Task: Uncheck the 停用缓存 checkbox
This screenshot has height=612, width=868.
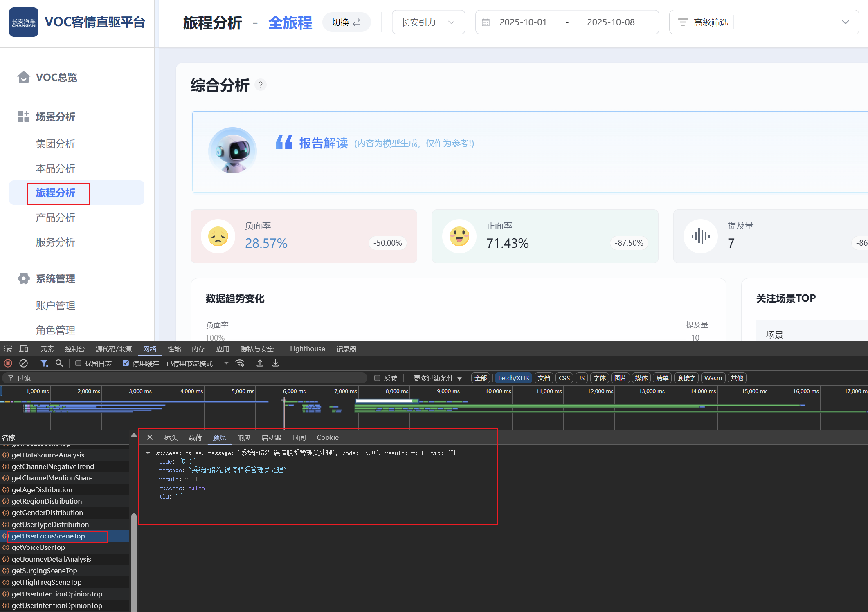Action: [126, 363]
